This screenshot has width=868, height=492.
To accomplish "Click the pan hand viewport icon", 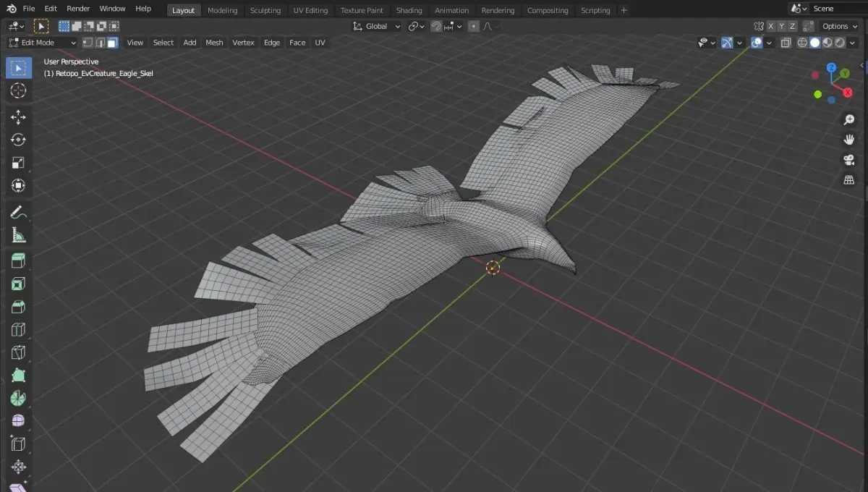I will point(849,140).
